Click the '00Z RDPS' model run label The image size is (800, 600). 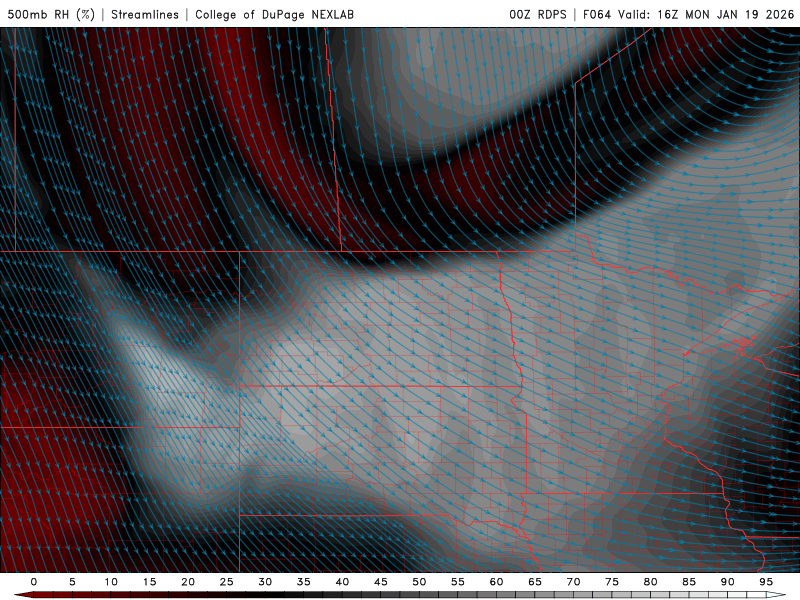[x=538, y=14]
